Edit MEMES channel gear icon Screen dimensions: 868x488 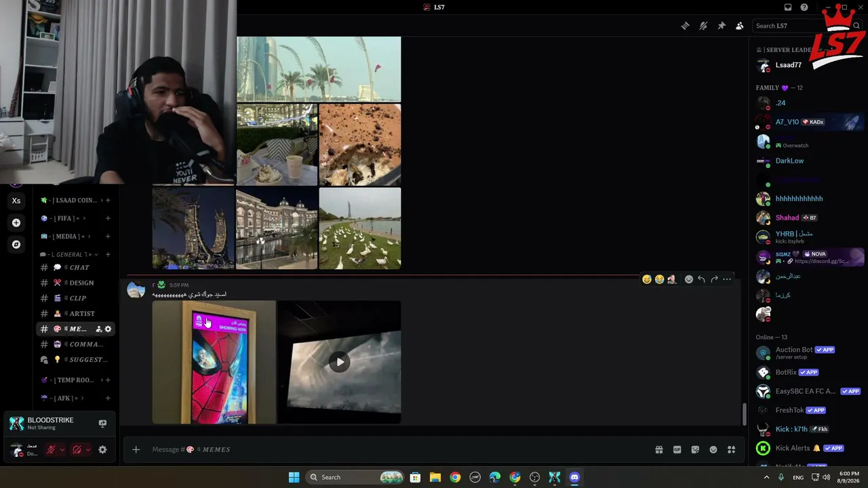click(x=108, y=329)
